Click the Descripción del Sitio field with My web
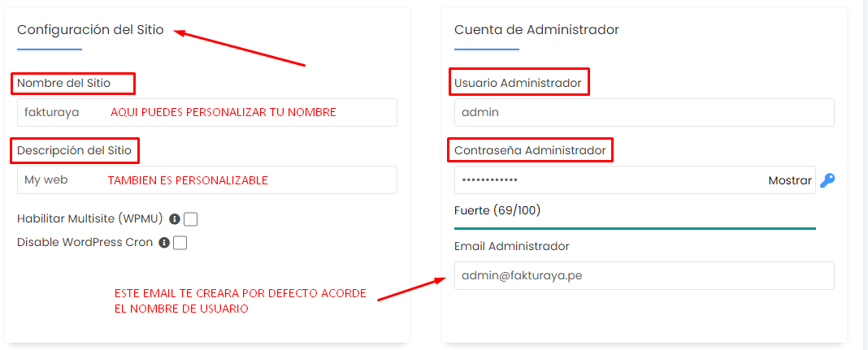The image size is (868, 350). (x=207, y=179)
